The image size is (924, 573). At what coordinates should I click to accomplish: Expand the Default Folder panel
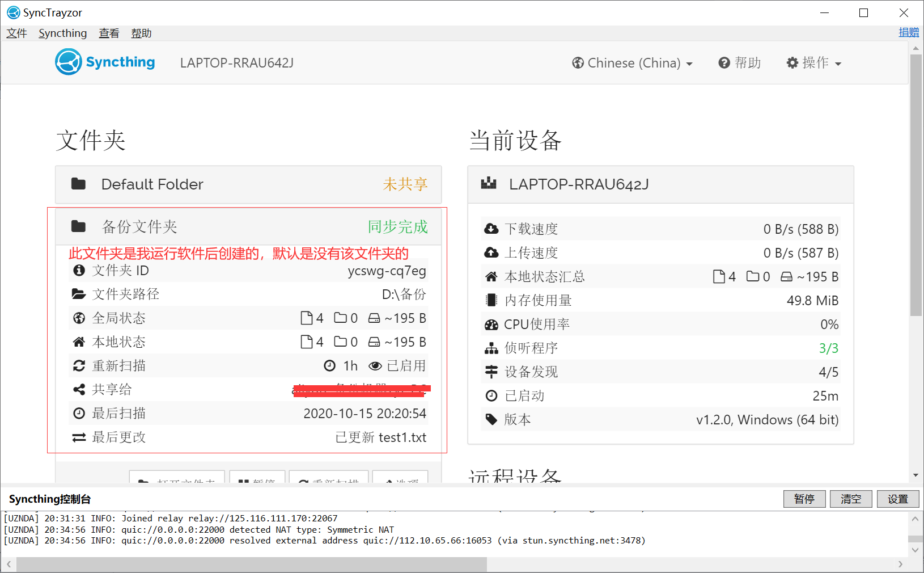(x=248, y=184)
